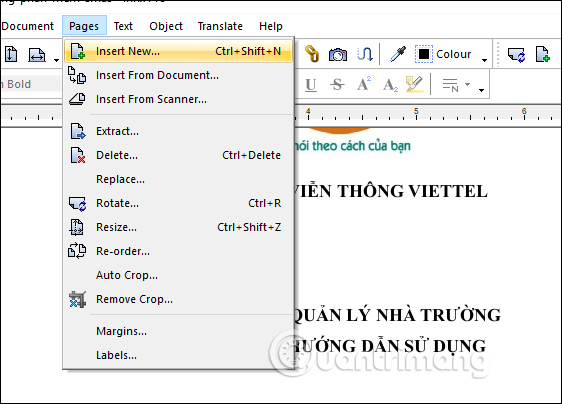Click the Extract page icon

click(x=77, y=131)
